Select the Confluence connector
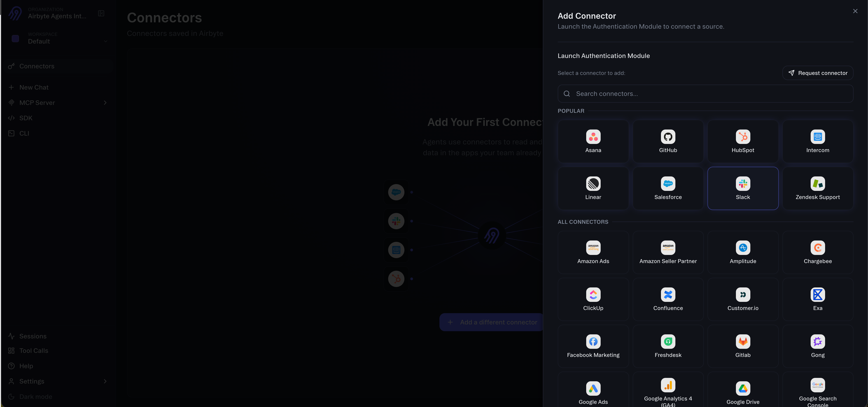868x407 pixels. tap(668, 299)
